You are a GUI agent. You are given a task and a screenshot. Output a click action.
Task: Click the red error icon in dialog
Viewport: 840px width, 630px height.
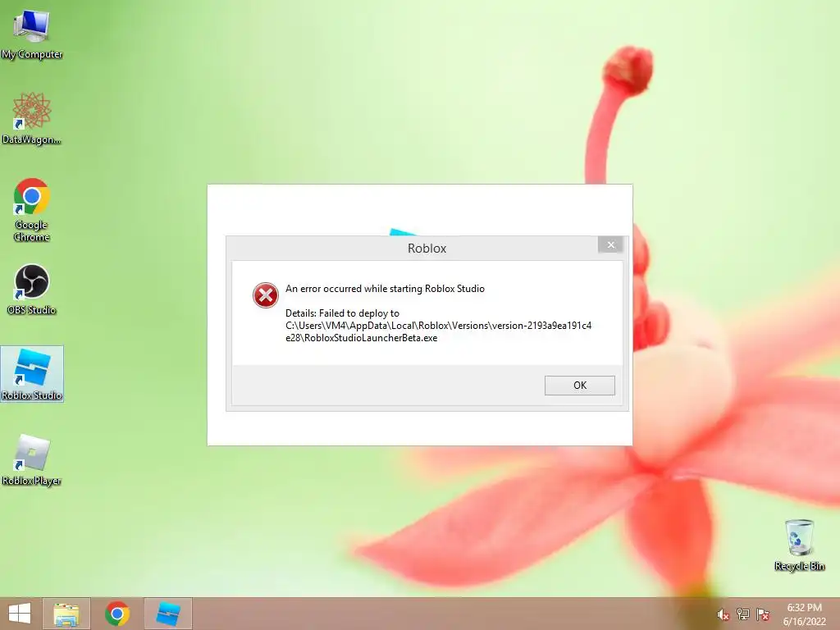266,295
